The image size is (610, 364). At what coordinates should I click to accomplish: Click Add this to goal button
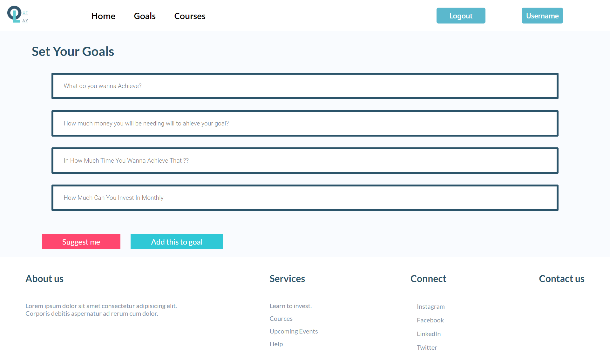coord(177,242)
